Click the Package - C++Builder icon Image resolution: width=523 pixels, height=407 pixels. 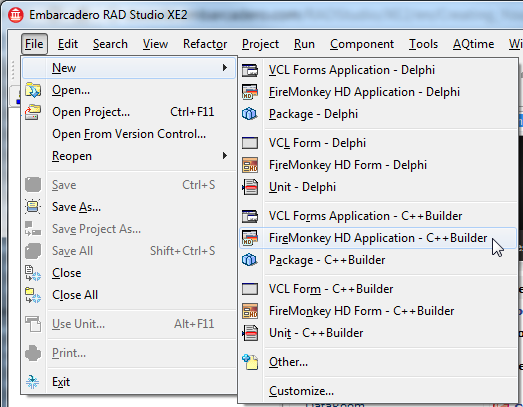[x=250, y=260]
